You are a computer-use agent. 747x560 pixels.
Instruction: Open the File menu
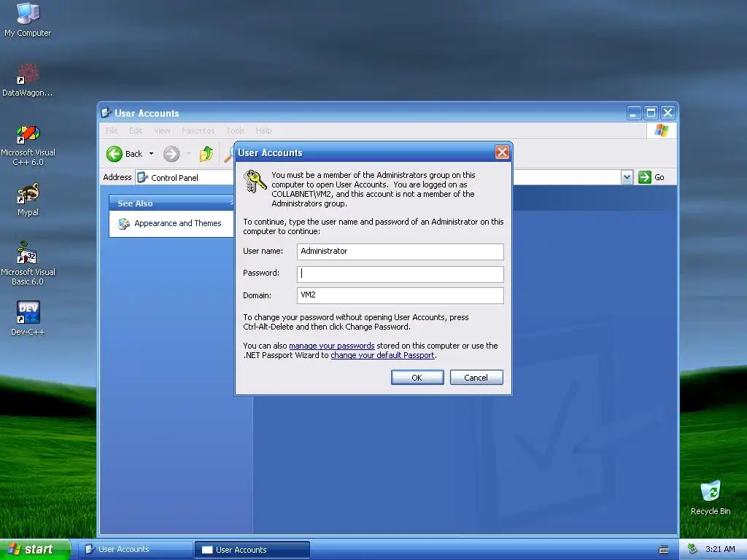pyautogui.click(x=112, y=131)
